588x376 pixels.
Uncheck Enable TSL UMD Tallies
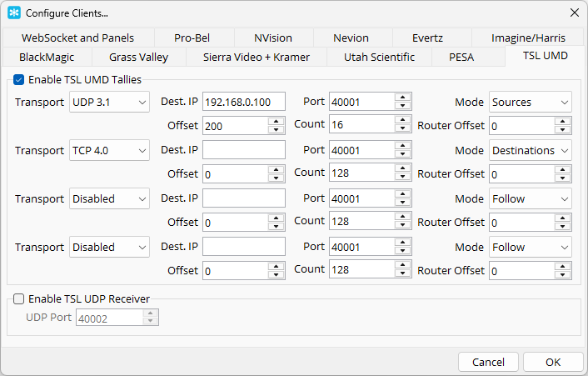tap(18, 79)
